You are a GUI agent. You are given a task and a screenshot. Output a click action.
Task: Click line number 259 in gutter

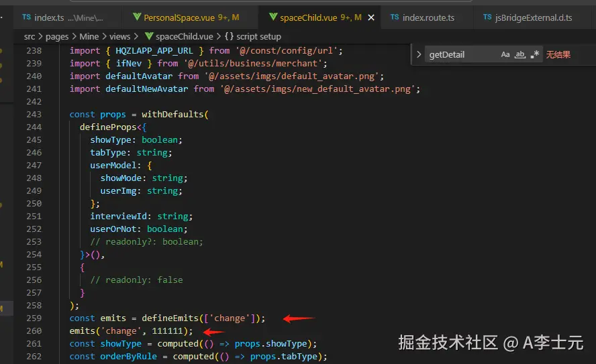click(x=34, y=318)
